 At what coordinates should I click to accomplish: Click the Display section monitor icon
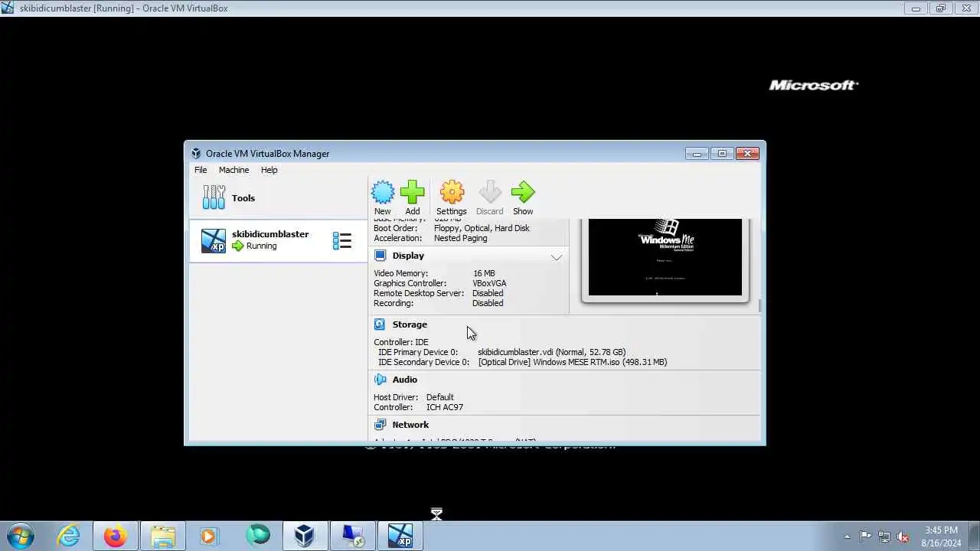pos(380,256)
